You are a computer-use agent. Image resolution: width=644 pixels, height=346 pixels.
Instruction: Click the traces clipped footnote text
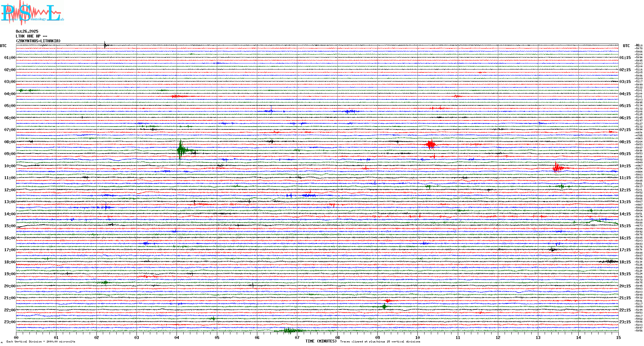[x=380, y=342]
